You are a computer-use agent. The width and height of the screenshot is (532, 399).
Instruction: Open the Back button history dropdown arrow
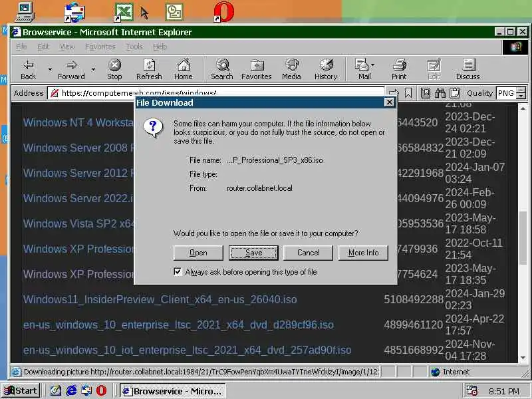pos(50,70)
